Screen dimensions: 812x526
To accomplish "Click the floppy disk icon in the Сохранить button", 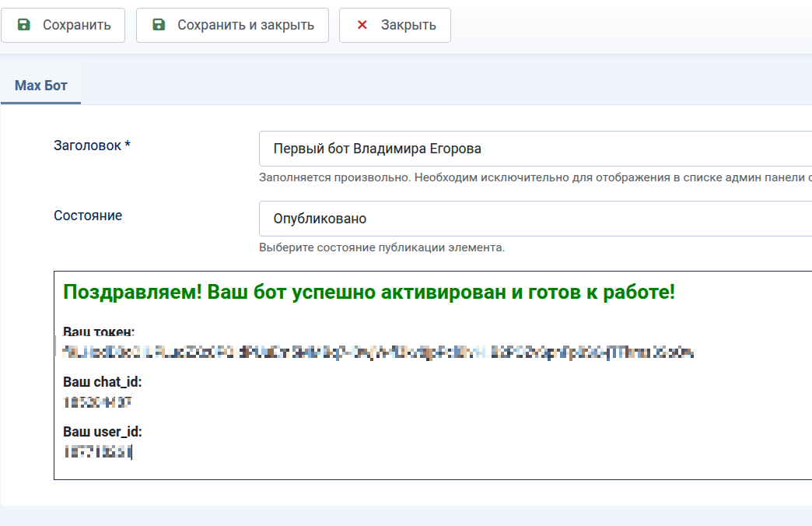I will click(24, 25).
